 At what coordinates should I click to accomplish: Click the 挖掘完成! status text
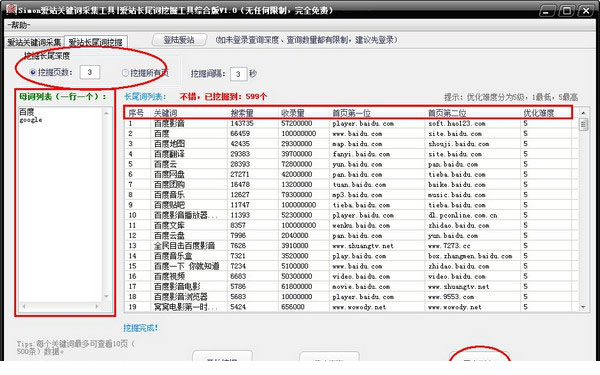click(140, 328)
